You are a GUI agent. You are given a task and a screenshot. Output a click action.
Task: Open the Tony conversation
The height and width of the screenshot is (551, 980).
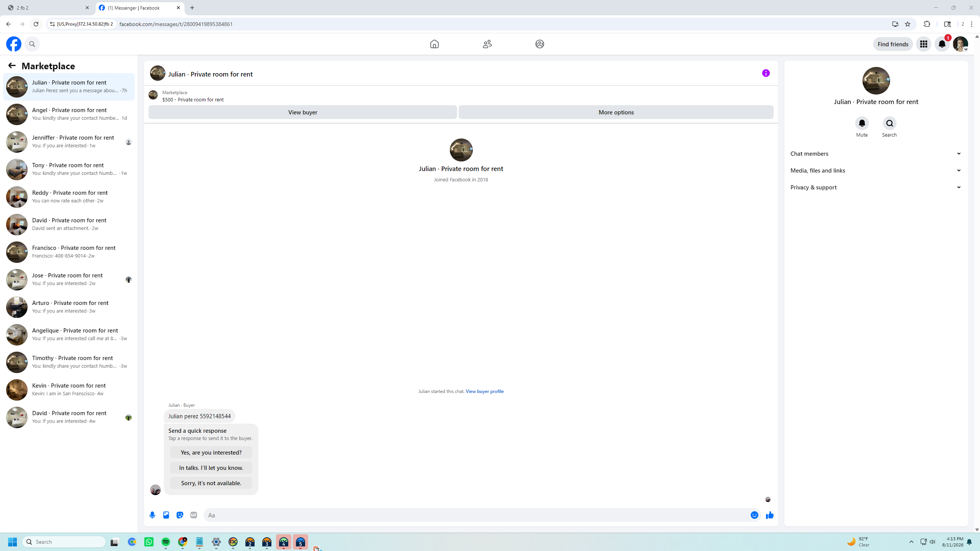pos(69,169)
